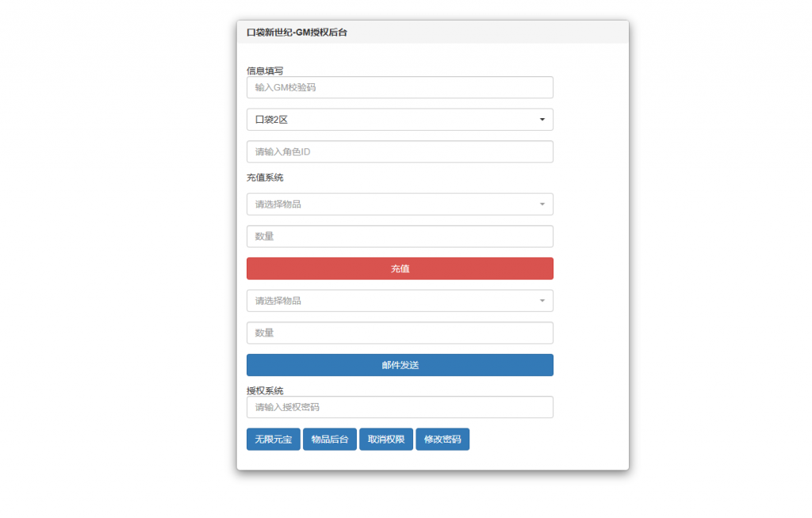Click the 修改密码 button
Viewport: 812px width, 518px height.
pyautogui.click(x=442, y=439)
